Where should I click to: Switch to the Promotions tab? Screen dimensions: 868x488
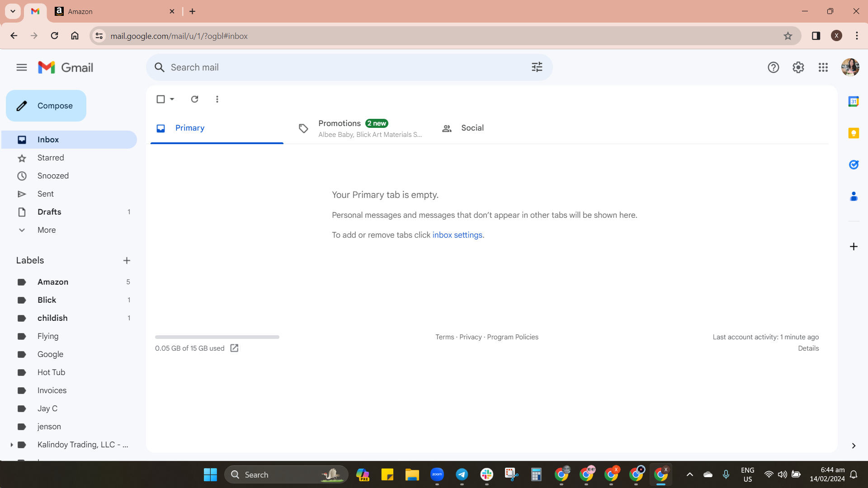pyautogui.click(x=360, y=128)
